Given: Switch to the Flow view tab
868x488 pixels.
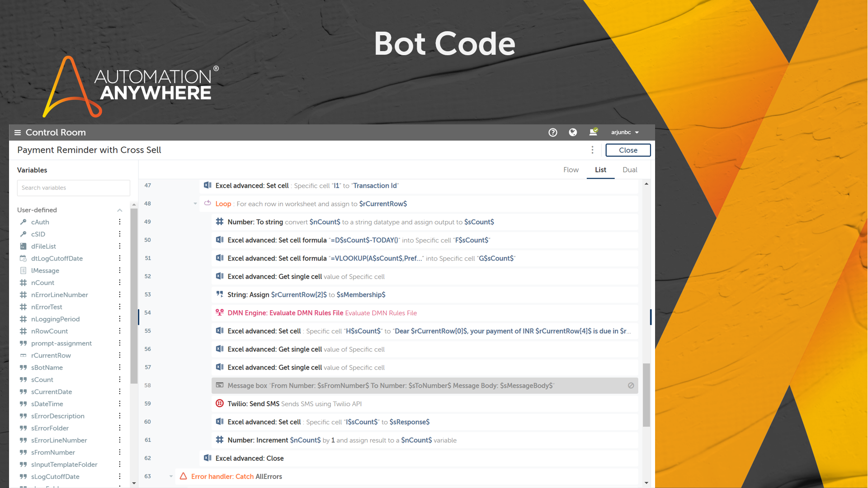Looking at the screenshot, I should tap(571, 170).
